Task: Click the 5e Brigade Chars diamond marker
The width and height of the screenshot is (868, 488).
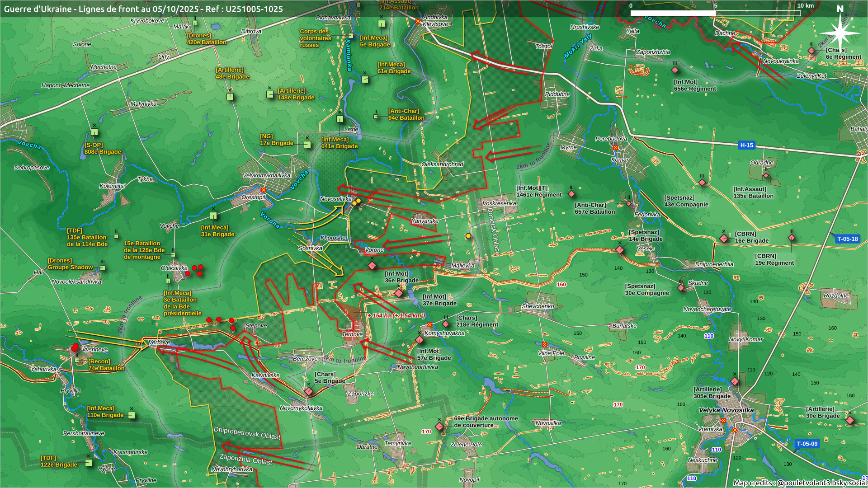Action: pos(309,391)
